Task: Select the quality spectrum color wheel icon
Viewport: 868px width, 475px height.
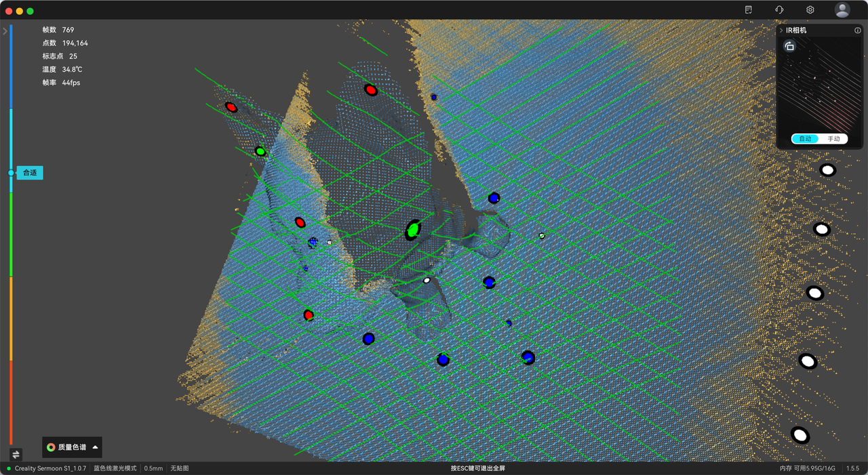Action: [51, 447]
